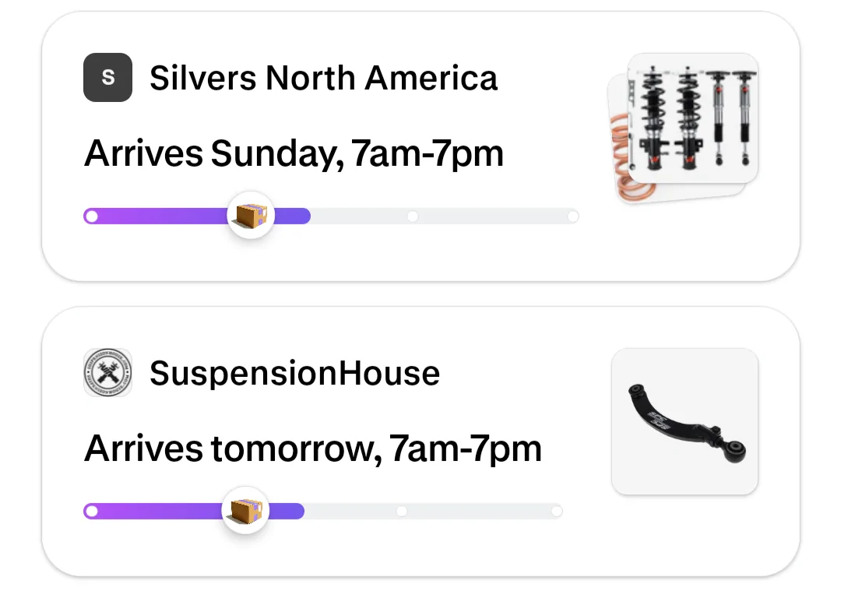The height and width of the screenshot is (616, 841).
Task: Click gray unfilled section of Silvers progress bar
Action: 445,216
